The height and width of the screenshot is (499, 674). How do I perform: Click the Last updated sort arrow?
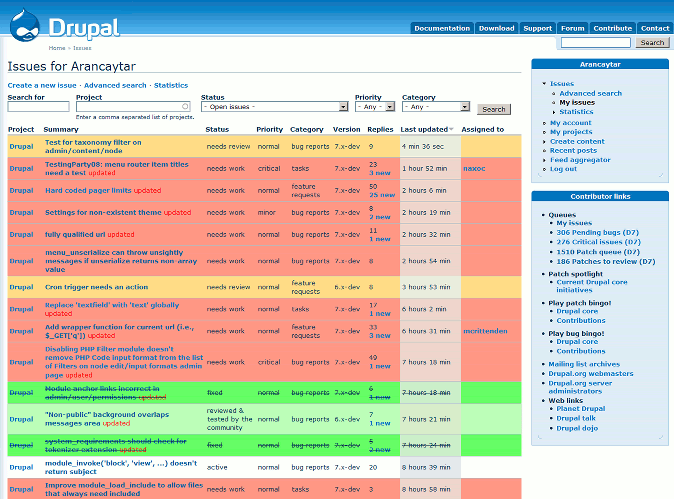pyautogui.click(x=451, y=129)
